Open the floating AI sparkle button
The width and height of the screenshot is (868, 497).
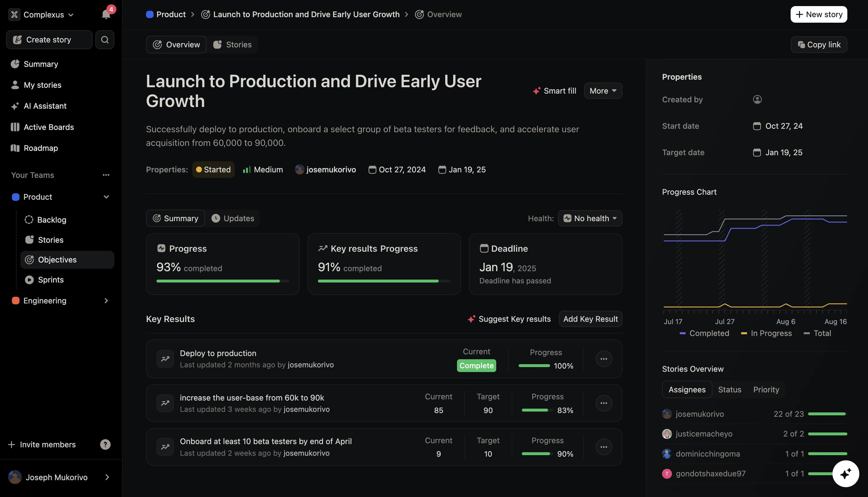[x=845, y=473]
